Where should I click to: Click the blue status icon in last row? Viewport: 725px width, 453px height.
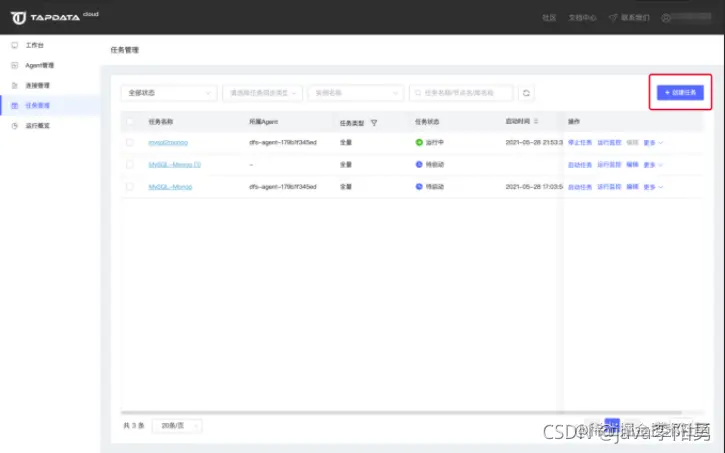coord(419,187)
